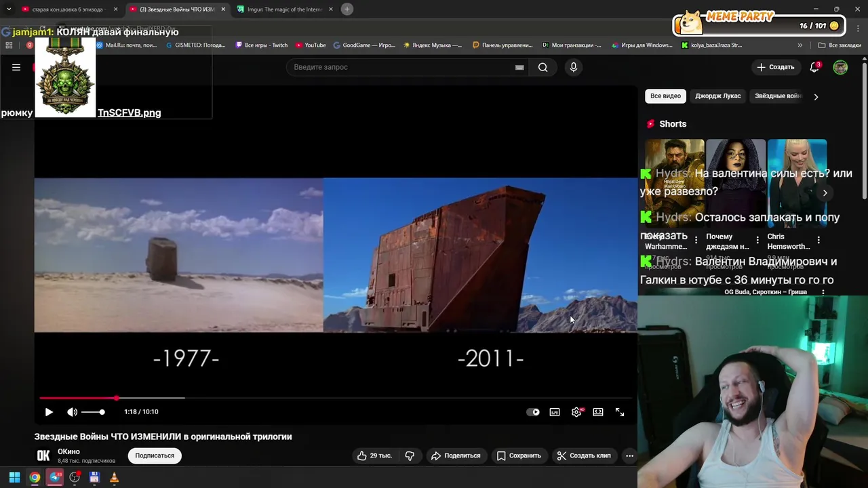The image size is (868, 488).
Task: Open options for the Почему джедаям short
Action: pyautogui.click(x=757, y=240)
